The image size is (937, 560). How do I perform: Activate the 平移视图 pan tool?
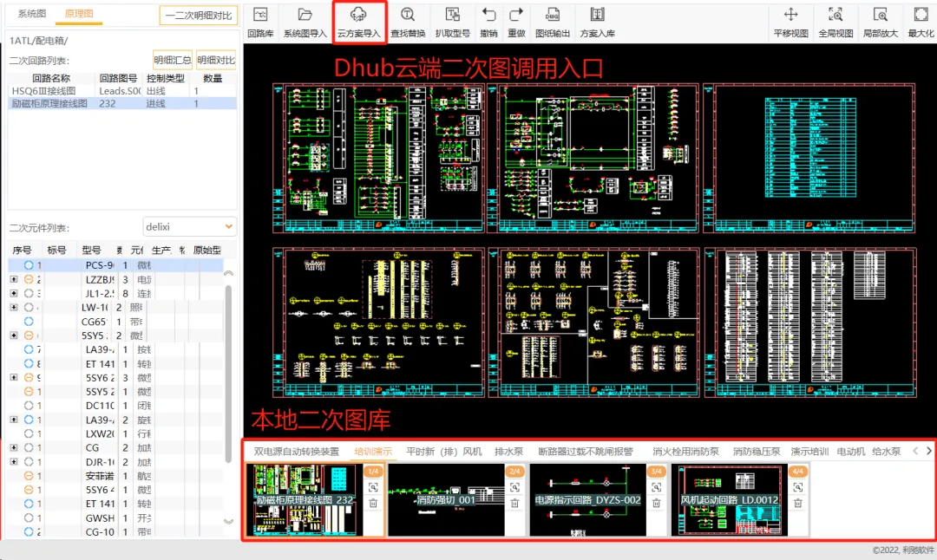click(x=790, y=22)
